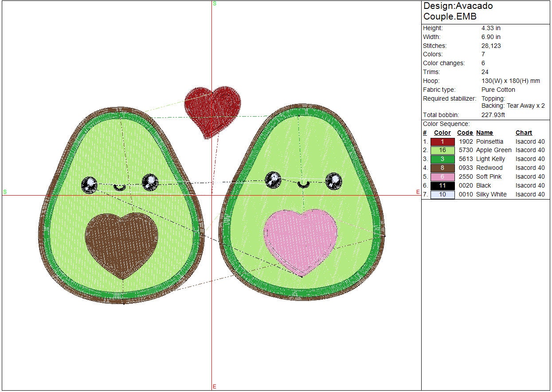Click the Name column header
Viewport: 552px width, 392px height.
point(484,133)
